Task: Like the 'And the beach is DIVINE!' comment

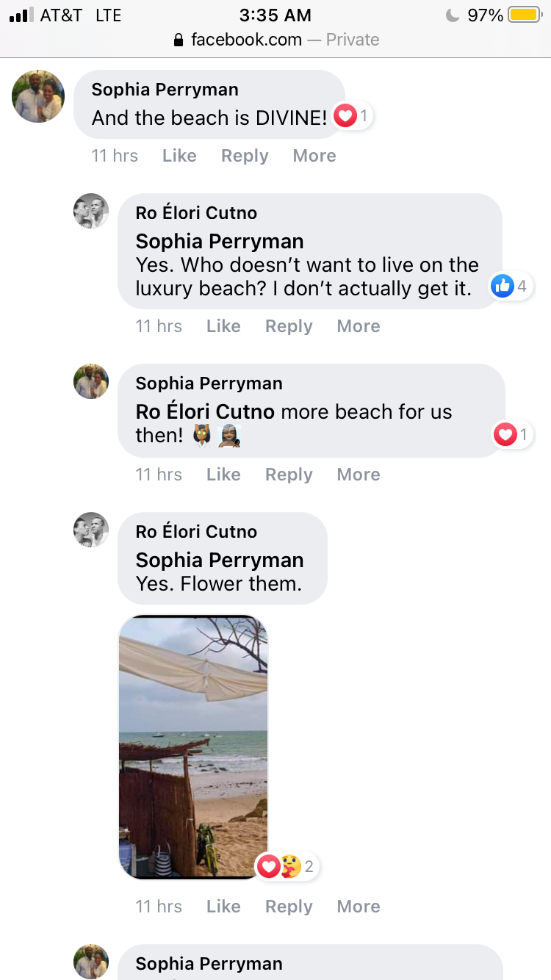Action: click(179, 156)
